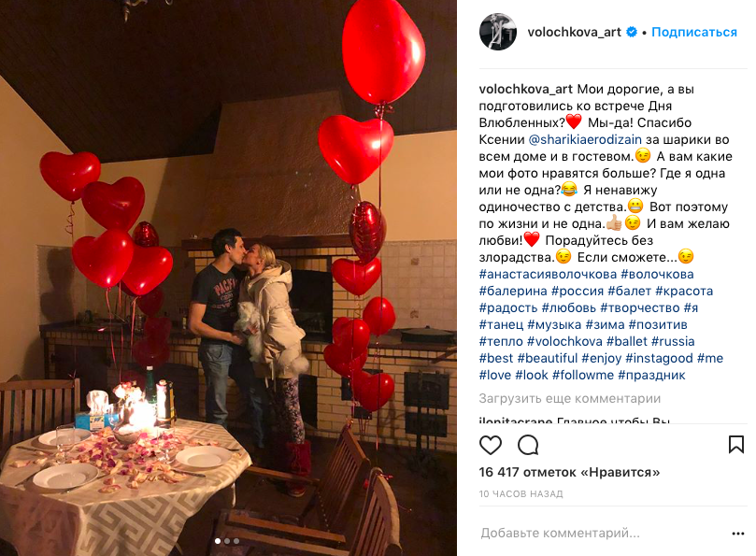756x556 pixels.
Task: Click the blue verified badge
Action: click(x=631, y=32)
